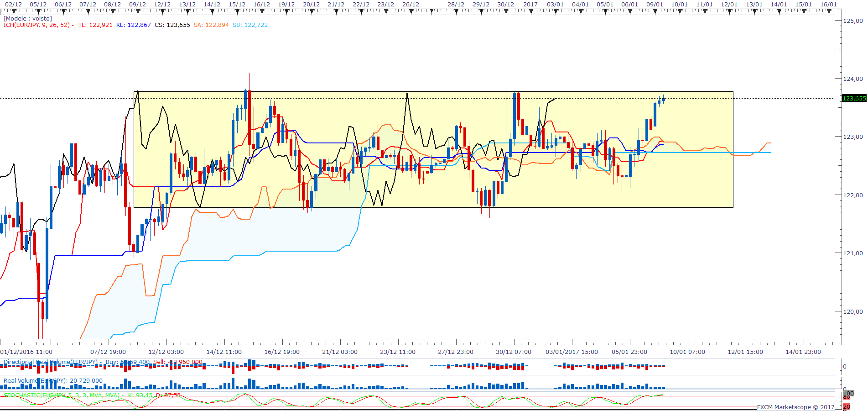Select the light blue SB: 122,722 value
Screen dimensions: 868x411
pos(250,25)
